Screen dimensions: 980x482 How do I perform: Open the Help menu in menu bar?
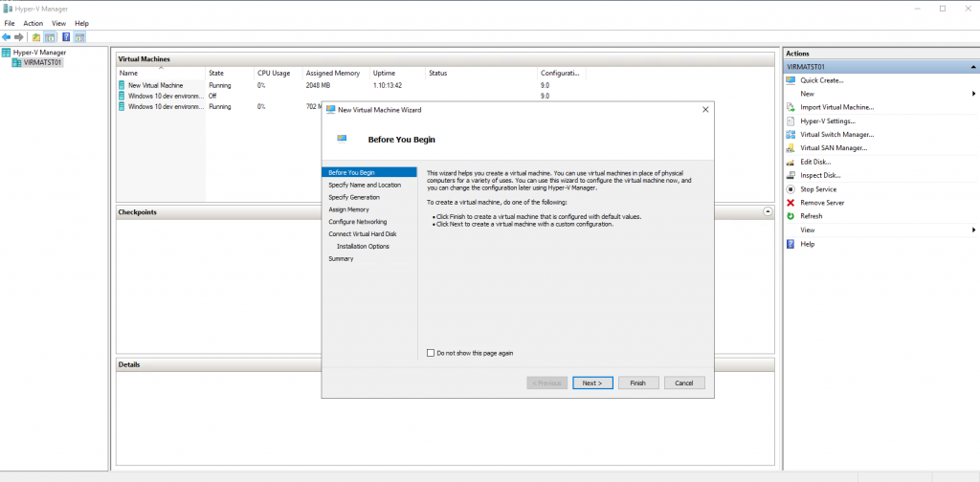(x=82, y=23)
